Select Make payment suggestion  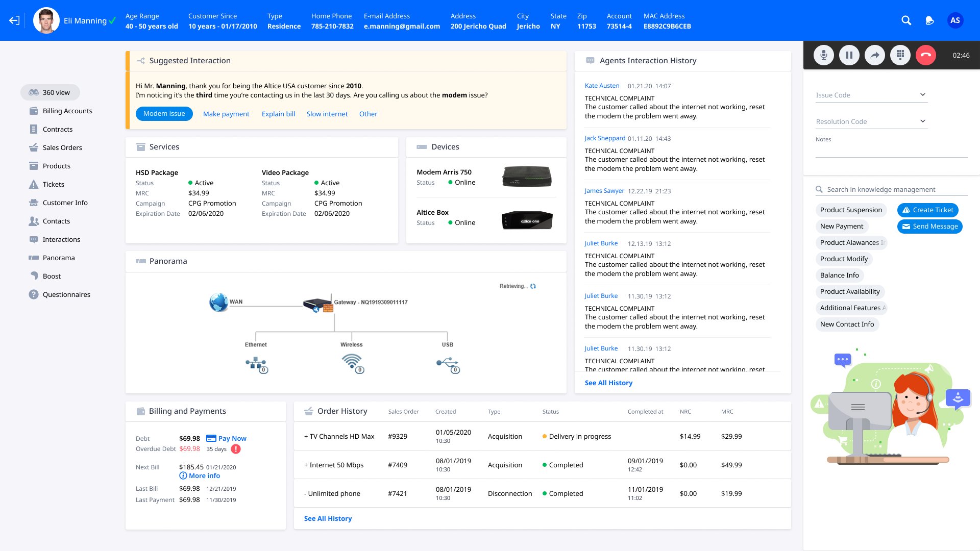point(226,114)
